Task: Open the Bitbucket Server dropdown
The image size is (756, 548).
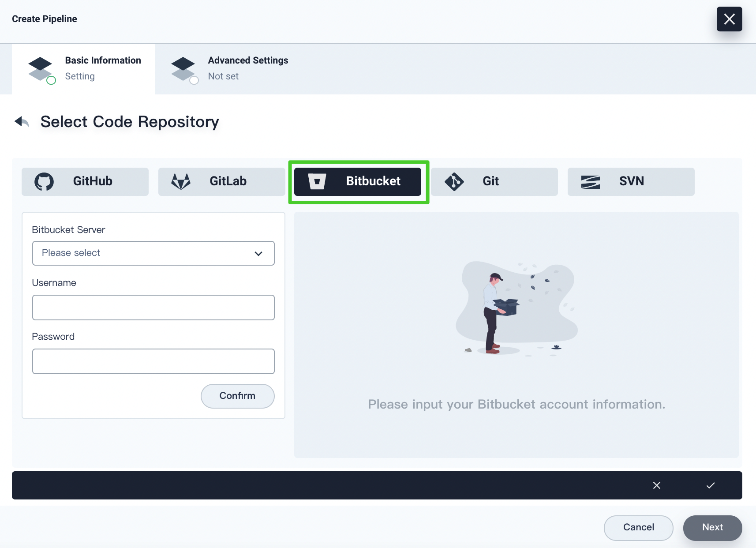Action: pos(153,253)
